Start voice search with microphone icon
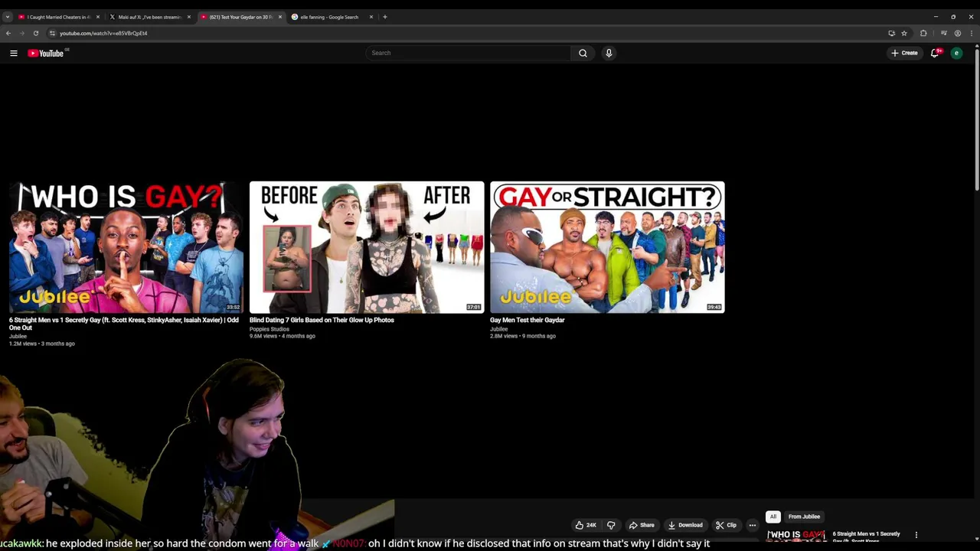The image size is (980, 551). coord(609,53)
